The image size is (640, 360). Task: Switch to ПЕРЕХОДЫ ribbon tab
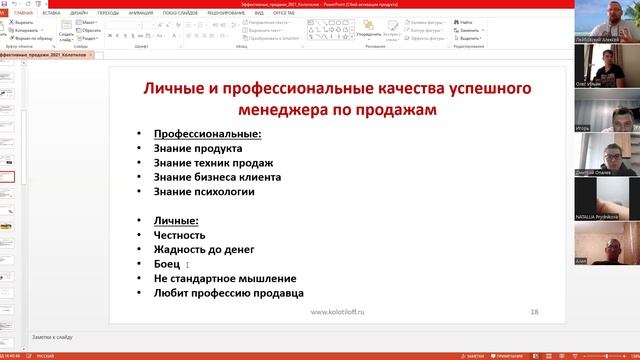coord(108,13)
